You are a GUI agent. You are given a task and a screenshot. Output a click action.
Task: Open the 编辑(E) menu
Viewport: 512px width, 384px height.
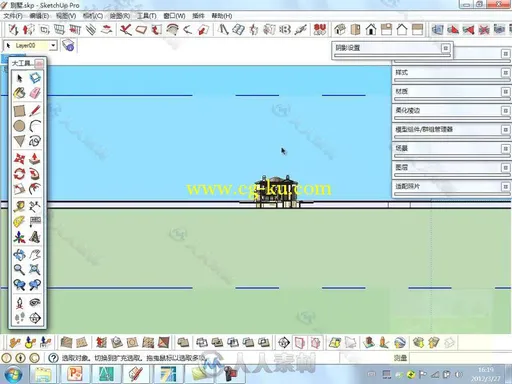pyautogui.click(x=39, y=16)
